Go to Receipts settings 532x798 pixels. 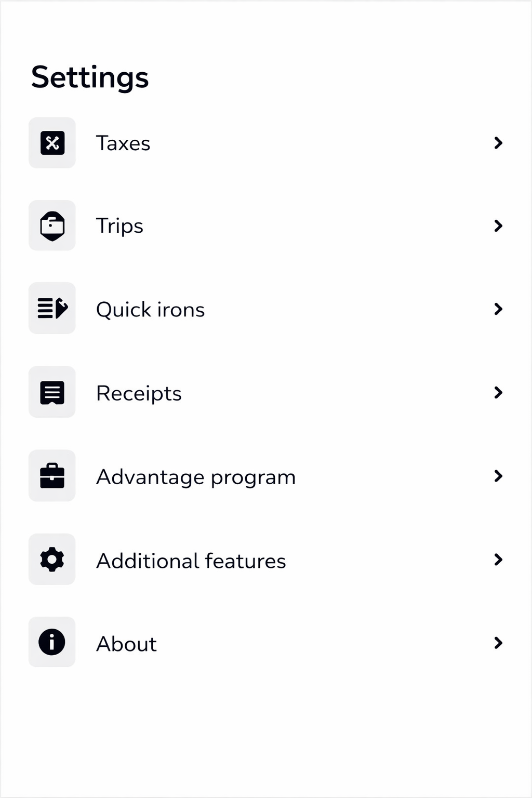(x=139, y=393)
